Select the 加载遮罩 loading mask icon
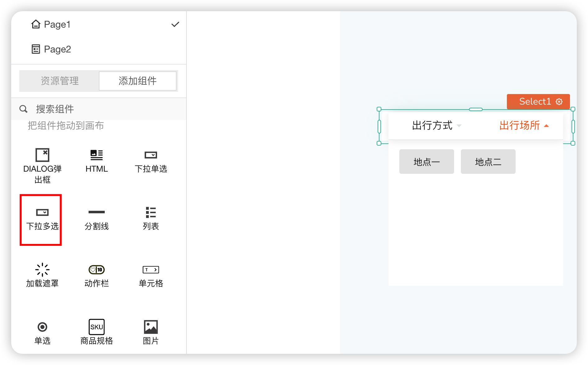588x365 pixels. (42, 270)
